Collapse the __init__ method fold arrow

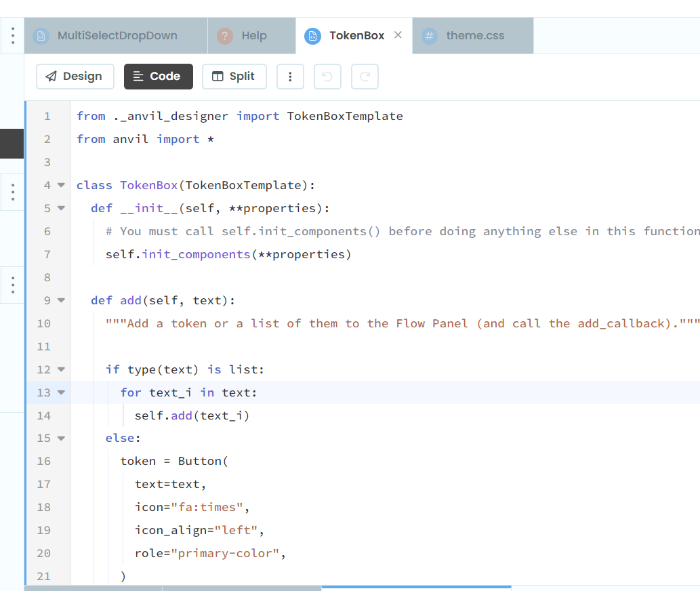click(x=61, y=209)
